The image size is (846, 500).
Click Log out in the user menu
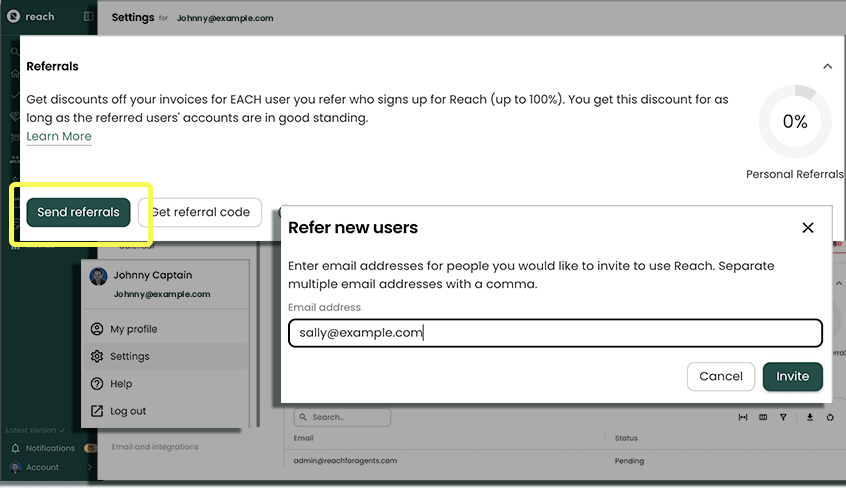click(x=127, y=411)
